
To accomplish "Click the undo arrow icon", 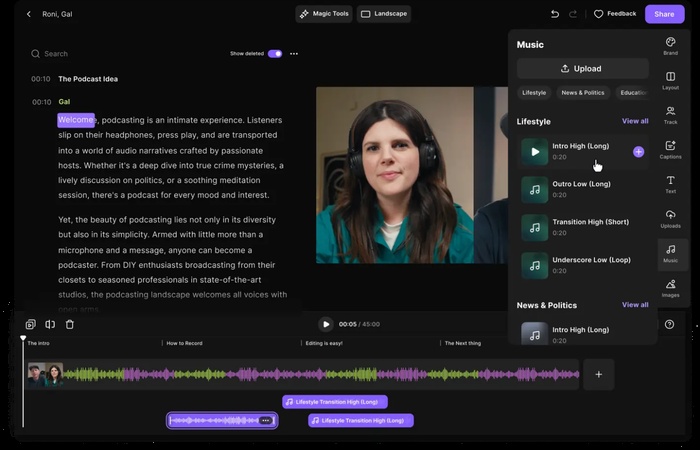I will 555,14.
